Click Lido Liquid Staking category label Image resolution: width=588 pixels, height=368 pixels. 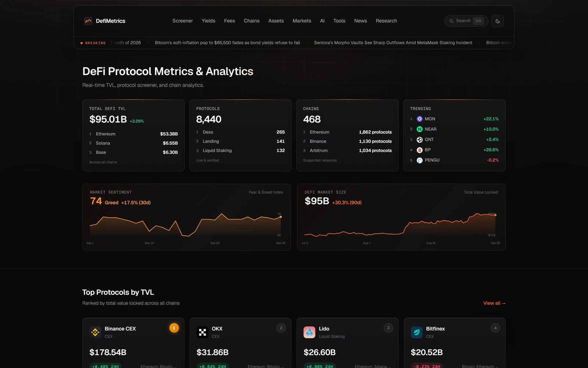(332, 336)
